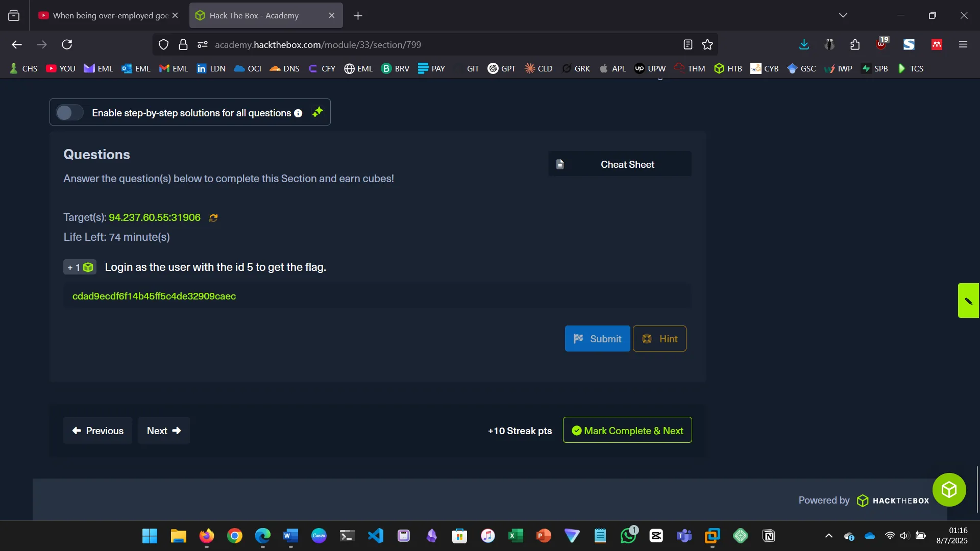Click the target respawn refresh icon
This screenshot has width=980, height=551.
click(213, 218)
